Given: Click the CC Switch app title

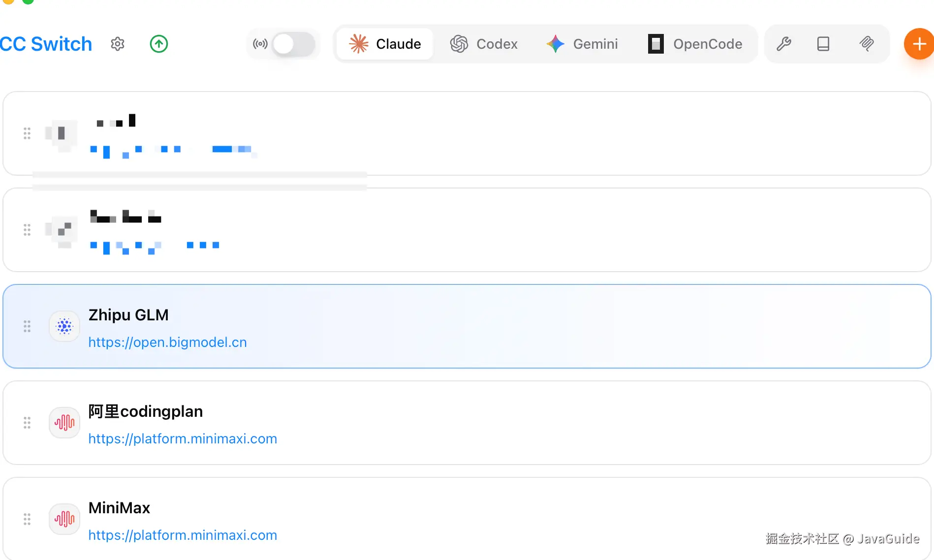Looking at the screenshot, I should coord(46,44).
